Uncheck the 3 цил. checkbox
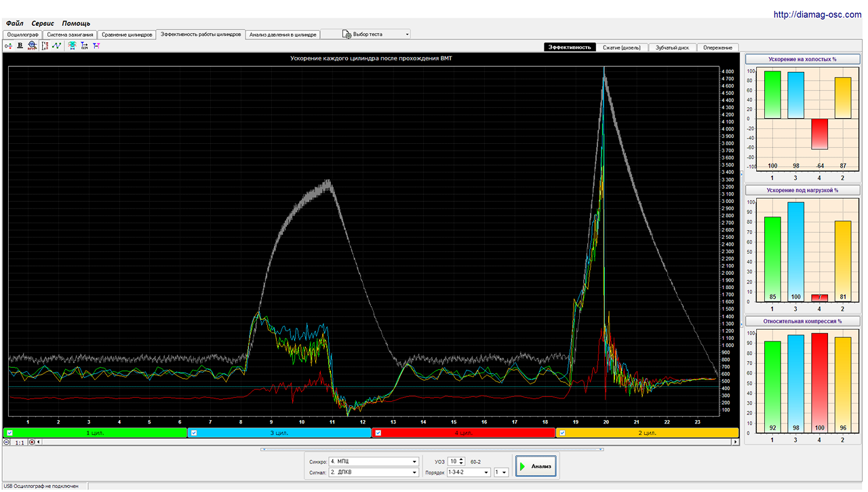The height and width of the screenshot is (492, 868). [x=194, y=432]
